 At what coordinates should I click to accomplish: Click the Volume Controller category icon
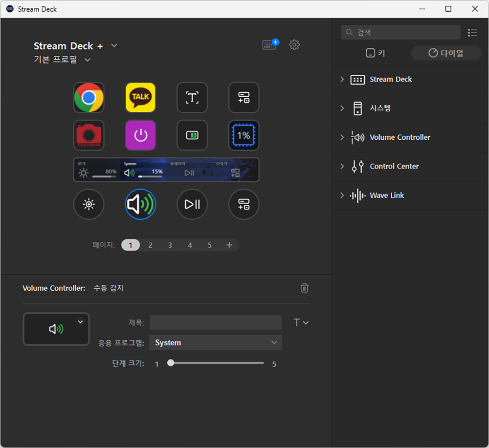point(358,137)
